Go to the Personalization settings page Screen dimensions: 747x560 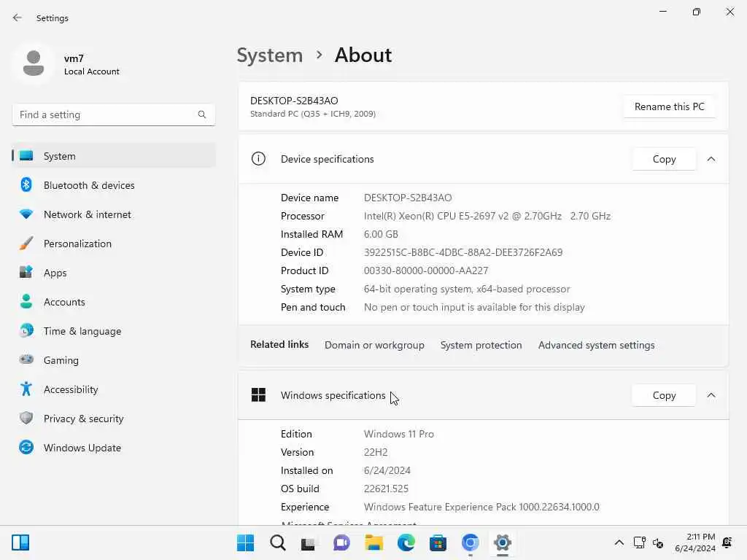[x=114, y=244]
